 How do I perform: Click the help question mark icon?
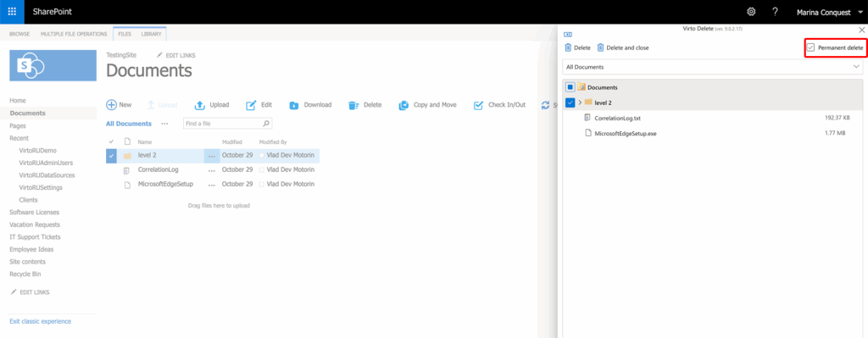click(775, 12)
